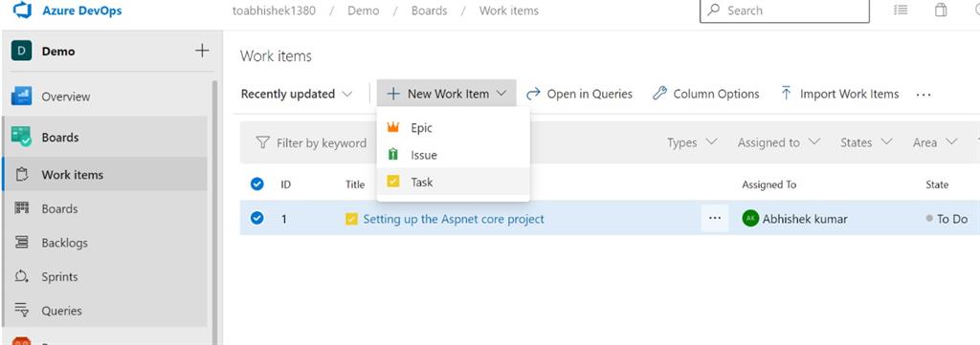
Task: Open the Boards breadcrumb link
Action: [x=430, y=11]
